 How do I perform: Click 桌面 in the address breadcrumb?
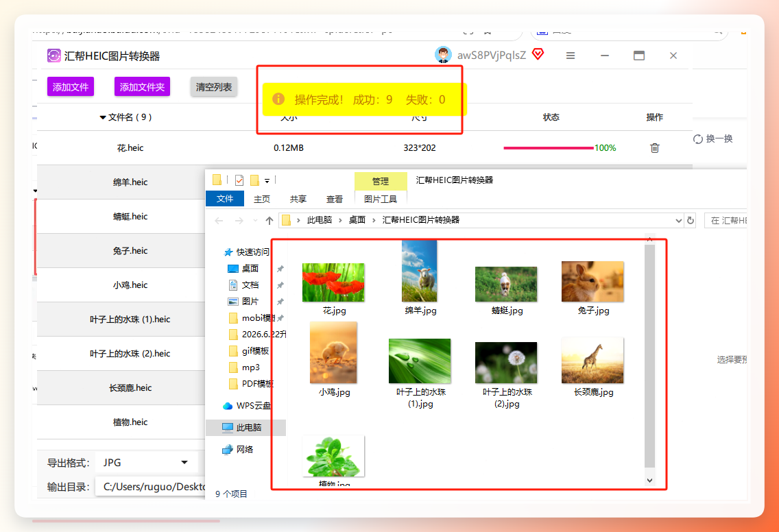tap(357, 220)
